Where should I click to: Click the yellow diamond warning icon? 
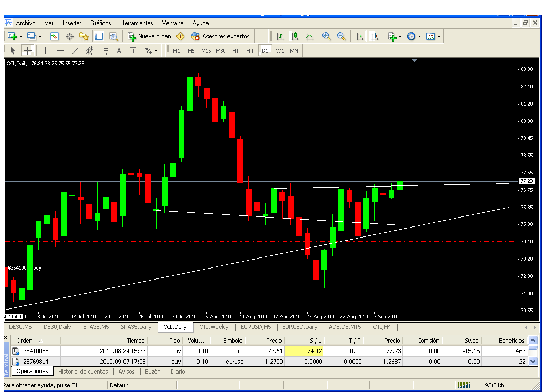tap(181, 36)
